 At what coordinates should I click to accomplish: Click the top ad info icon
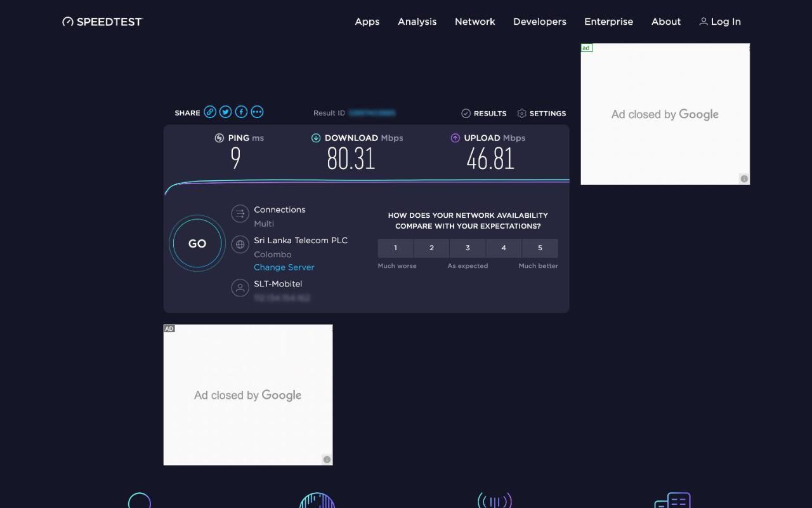pyautogui.click(x=744, y=178)
